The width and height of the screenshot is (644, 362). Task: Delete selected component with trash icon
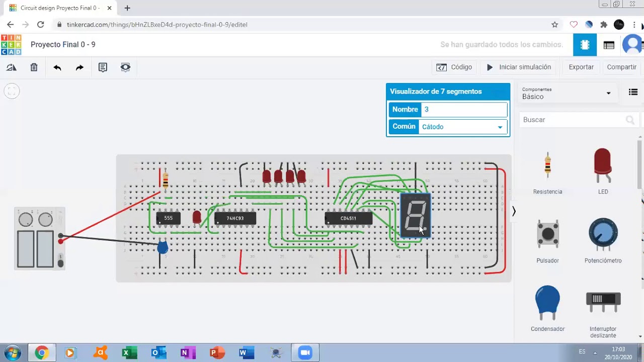34,67
